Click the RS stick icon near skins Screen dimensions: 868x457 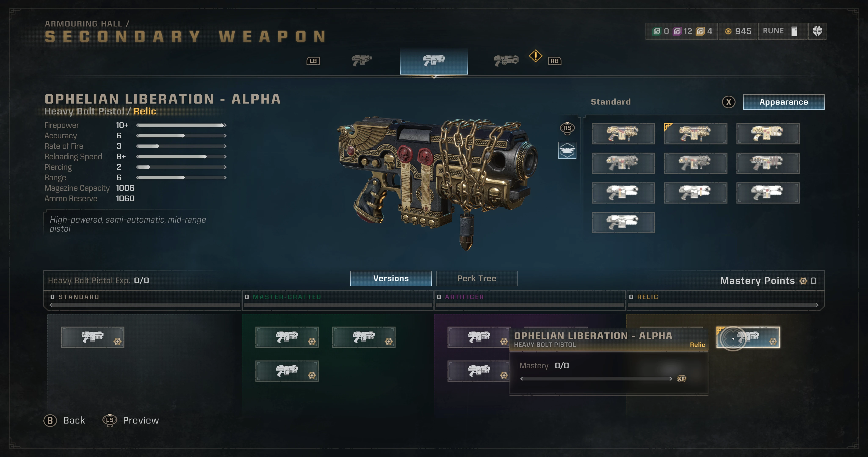[x=567, y=128]
